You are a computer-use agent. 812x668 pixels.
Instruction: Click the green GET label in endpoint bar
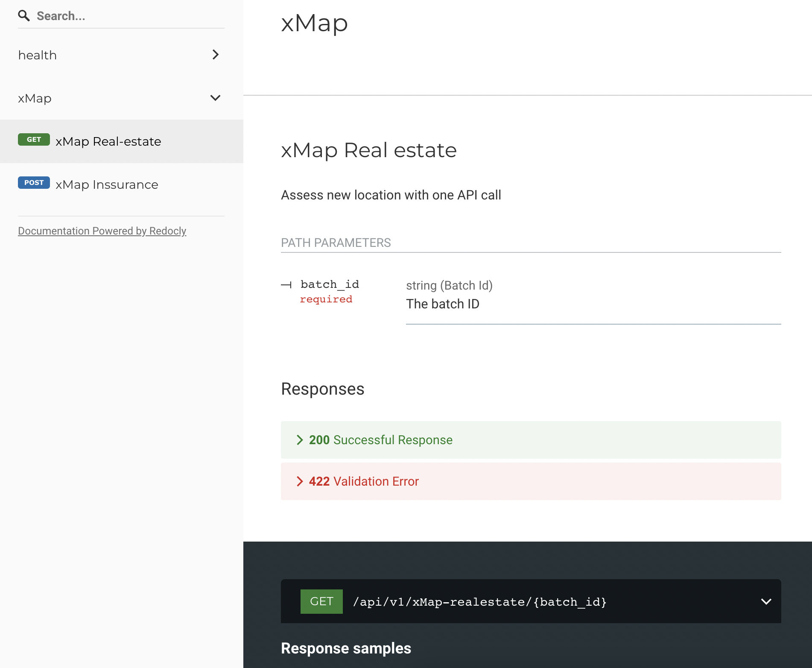pos(321,601)
